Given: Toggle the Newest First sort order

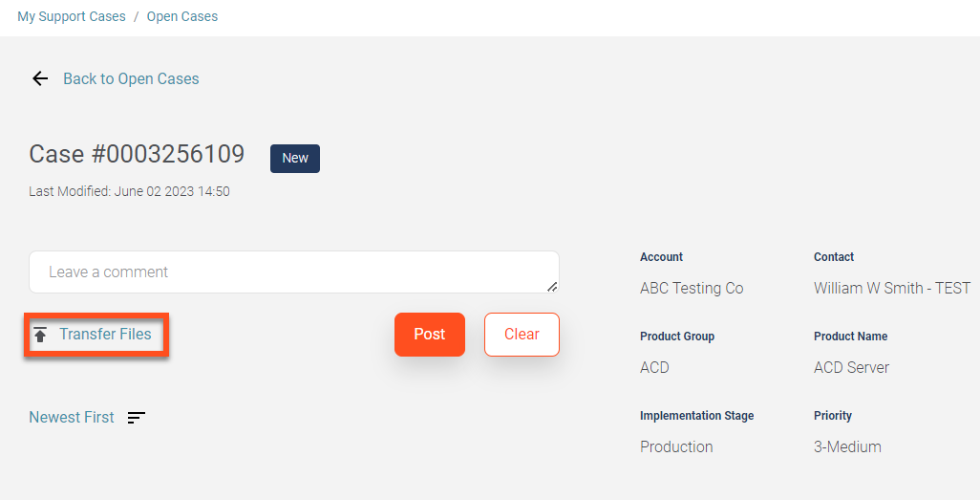Looking at the screenshot, I should 72,418.
